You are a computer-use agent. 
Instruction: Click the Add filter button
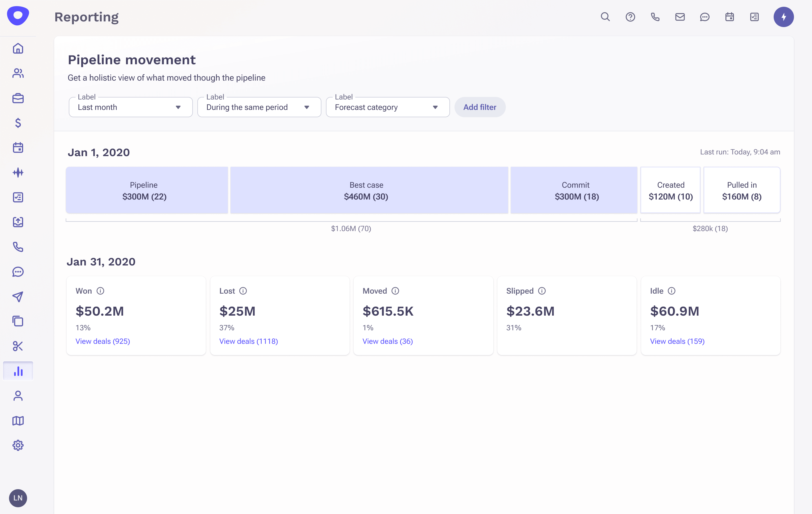pyautogui.click(x=480, y=107)
